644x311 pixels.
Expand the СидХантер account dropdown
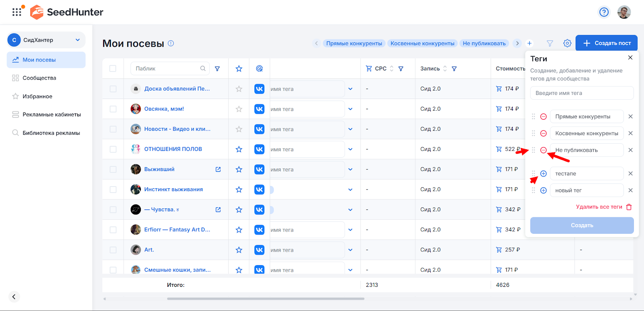(78, 40)
